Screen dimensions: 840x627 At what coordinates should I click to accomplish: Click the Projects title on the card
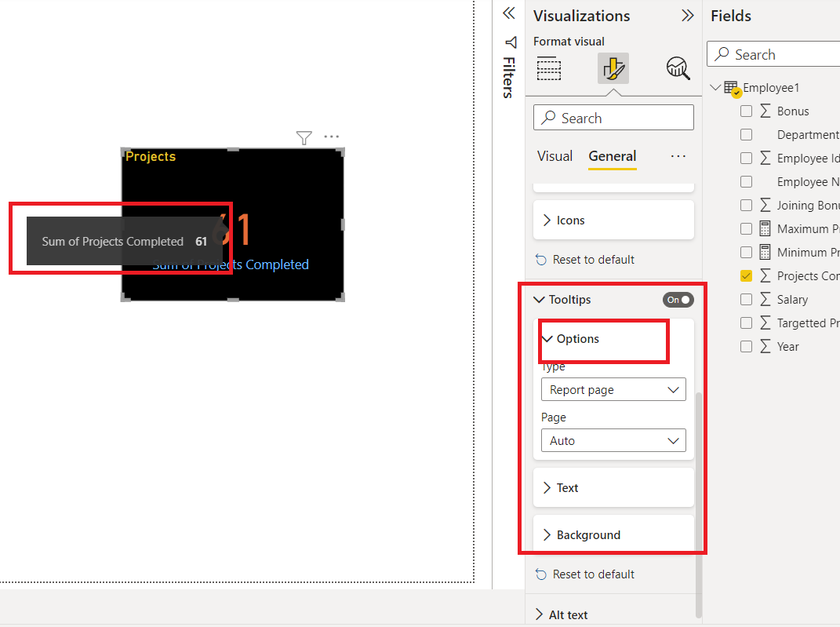pyautogui.click(x=151, y=156)
